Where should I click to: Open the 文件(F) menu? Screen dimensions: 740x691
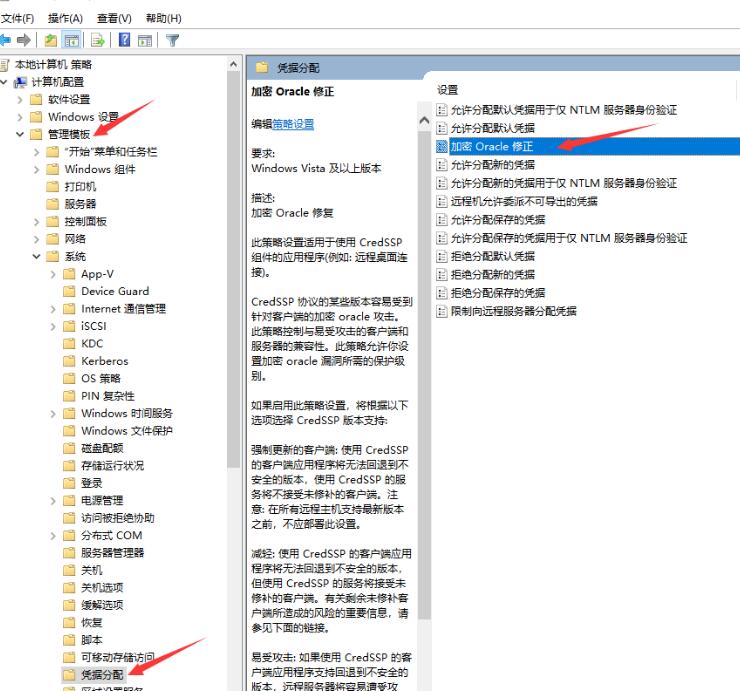[17, 18]
